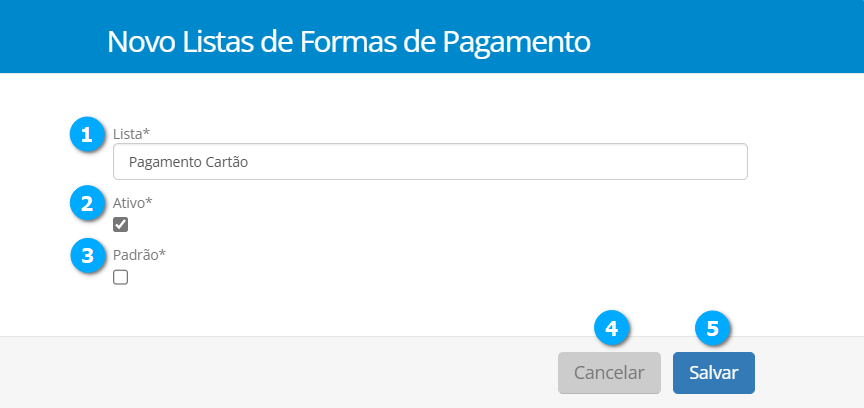
Task: Click the blank white area right of the Padrão checkbox
Action: (450, 277)
